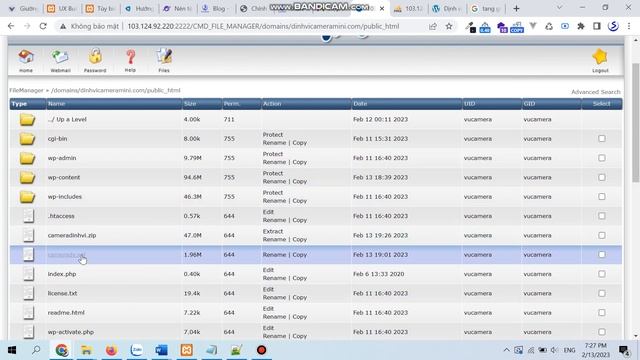
Task: Click the file icon for cameradinhvi.zip
Action: pos(28,236)
